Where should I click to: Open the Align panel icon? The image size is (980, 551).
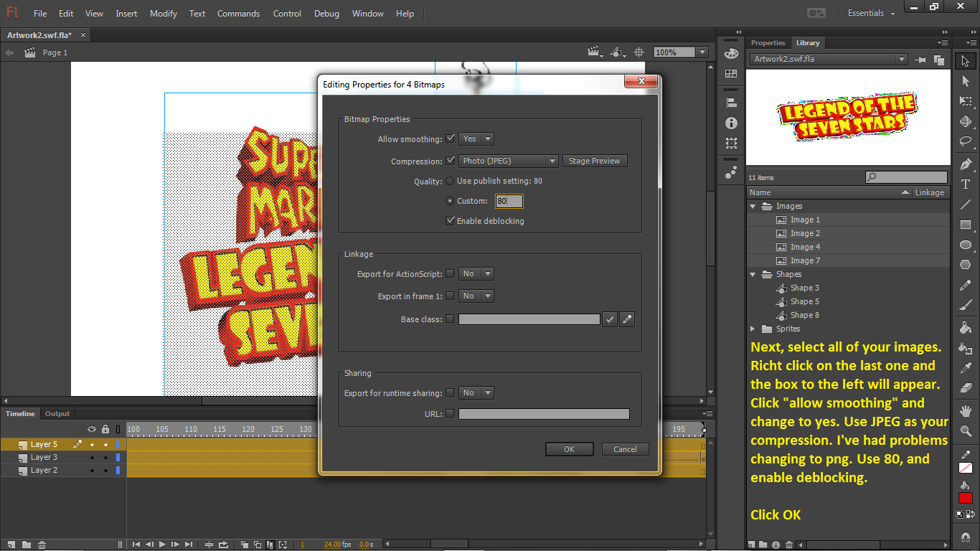pyautogui.click(x=731, y=103)
